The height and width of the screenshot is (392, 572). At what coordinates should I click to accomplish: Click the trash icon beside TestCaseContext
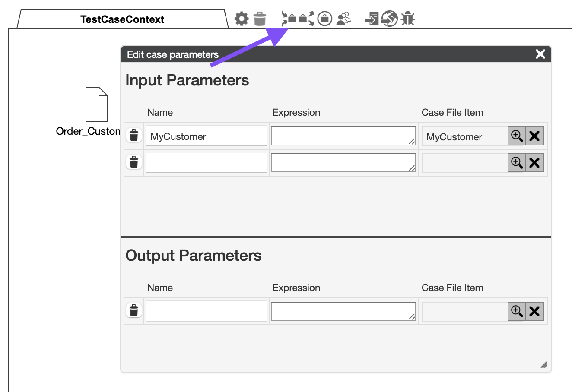click(260, 19)
